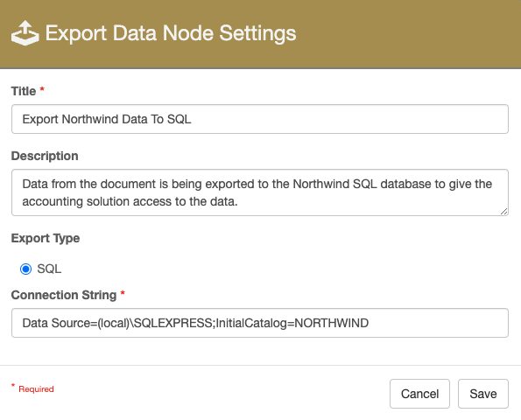Focus the Description text area
This screenshot has width=521, height=420.
pyautogui.click(x=260, y=192)
